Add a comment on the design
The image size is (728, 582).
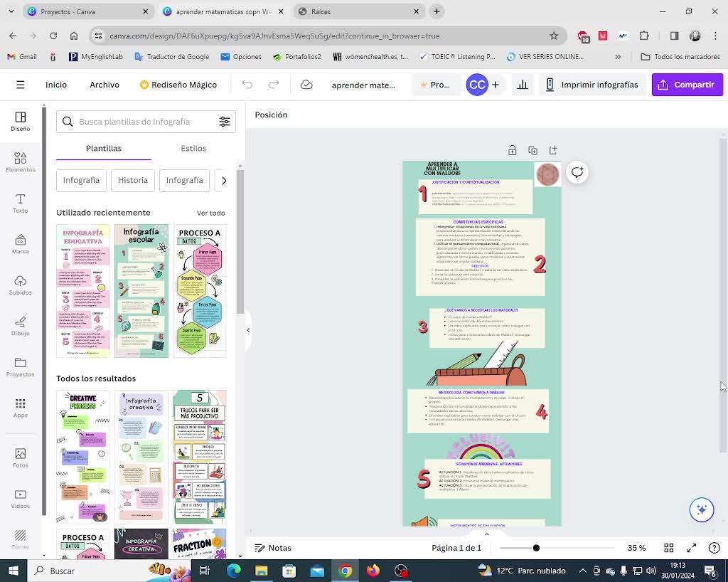pyautogui.click(x=577, y=172)
